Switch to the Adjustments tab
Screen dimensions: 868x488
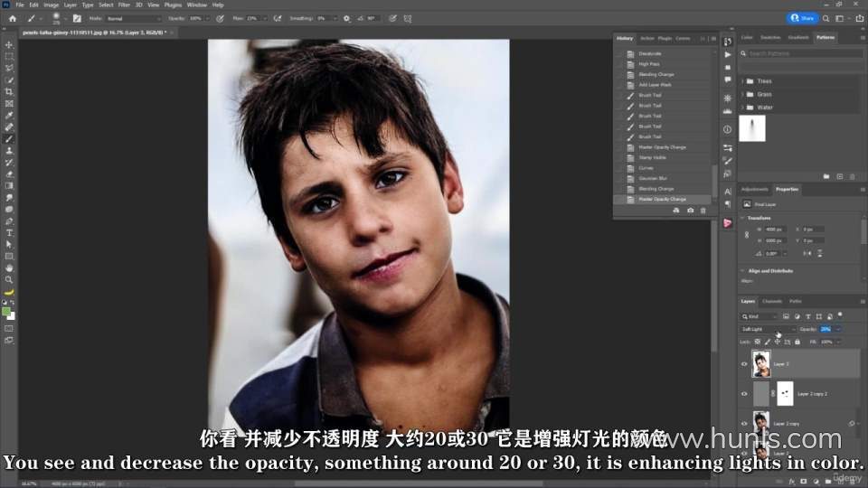(754, 189)
